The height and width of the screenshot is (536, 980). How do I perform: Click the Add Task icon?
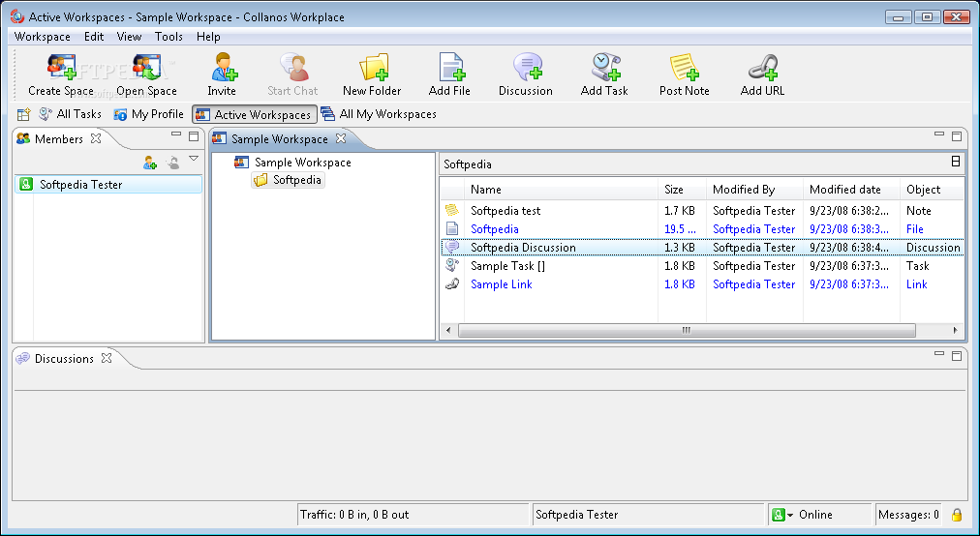605,68
